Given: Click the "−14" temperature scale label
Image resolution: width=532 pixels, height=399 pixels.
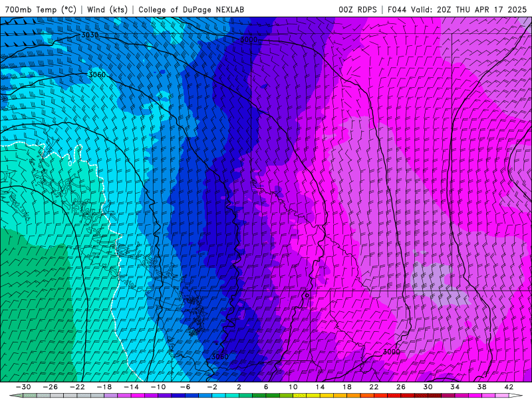Looking at the screenshot, I should click(x=131, y=387).
